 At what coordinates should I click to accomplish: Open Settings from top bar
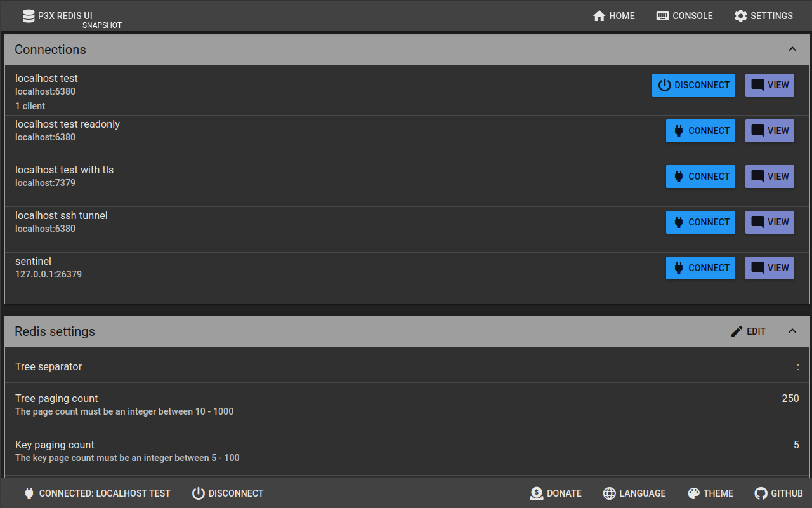click(x=763, y=16)
